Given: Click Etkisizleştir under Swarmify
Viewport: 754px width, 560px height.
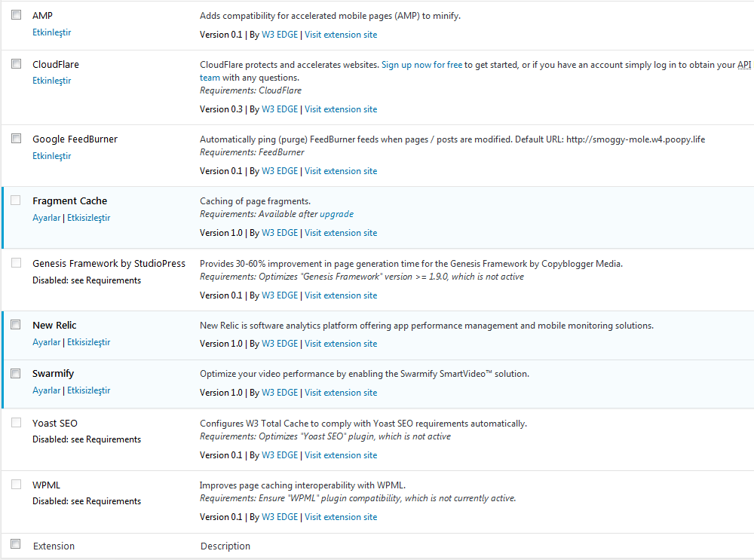Looking at the screenshot, I should (x=88, y=390).
